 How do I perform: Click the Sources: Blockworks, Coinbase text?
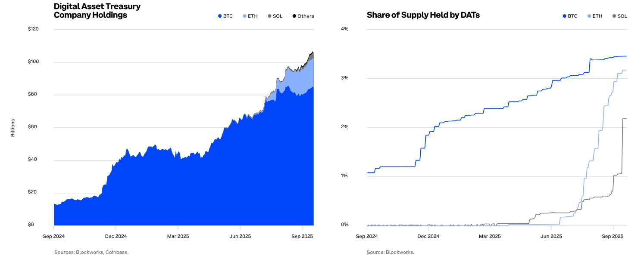[x=91, y=252]
